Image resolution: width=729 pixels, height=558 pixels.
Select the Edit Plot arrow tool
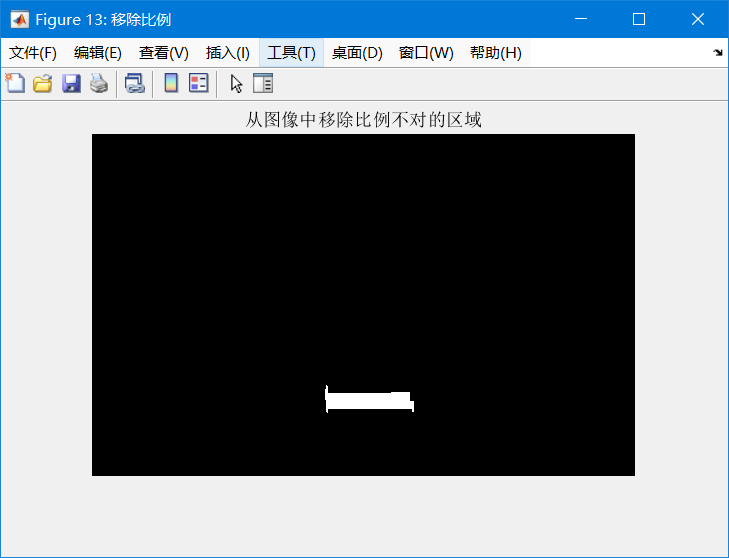tap(236, 84)
